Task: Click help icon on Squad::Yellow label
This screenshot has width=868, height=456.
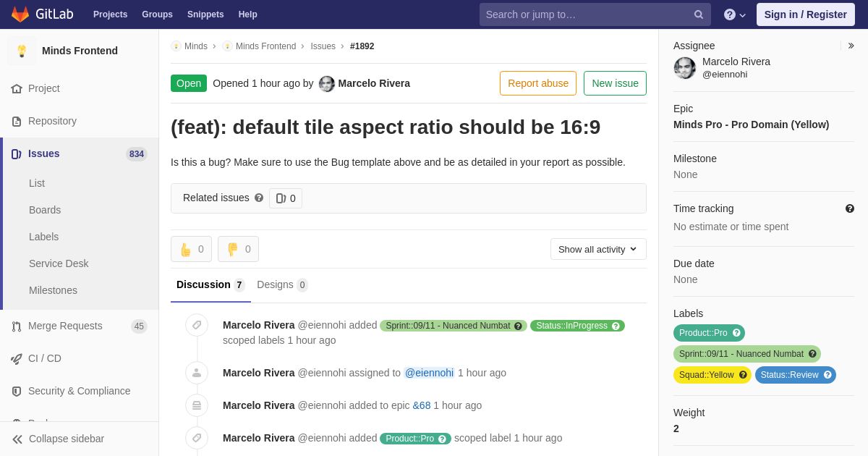Action: (743, 375)
